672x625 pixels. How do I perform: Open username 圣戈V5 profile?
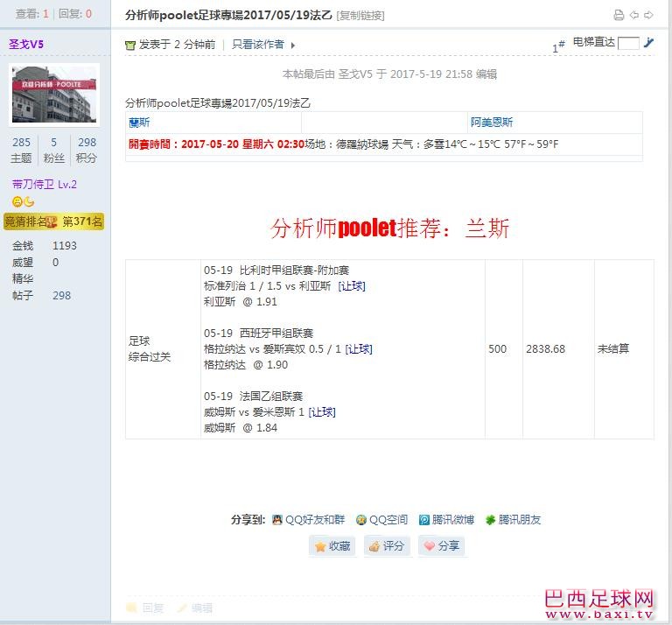click(26, 45)
